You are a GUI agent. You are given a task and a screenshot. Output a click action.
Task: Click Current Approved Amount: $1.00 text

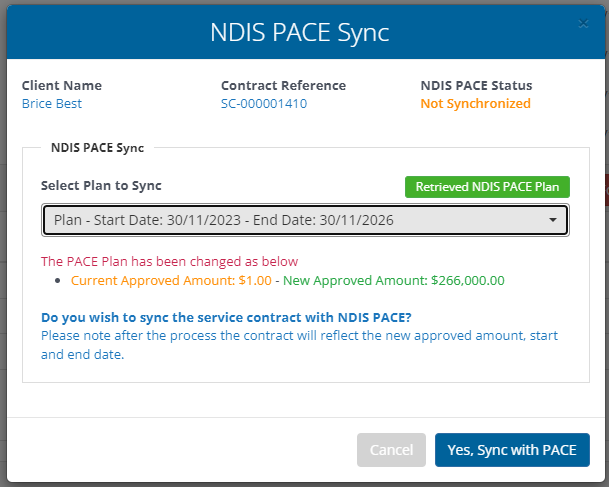[171, 280]
